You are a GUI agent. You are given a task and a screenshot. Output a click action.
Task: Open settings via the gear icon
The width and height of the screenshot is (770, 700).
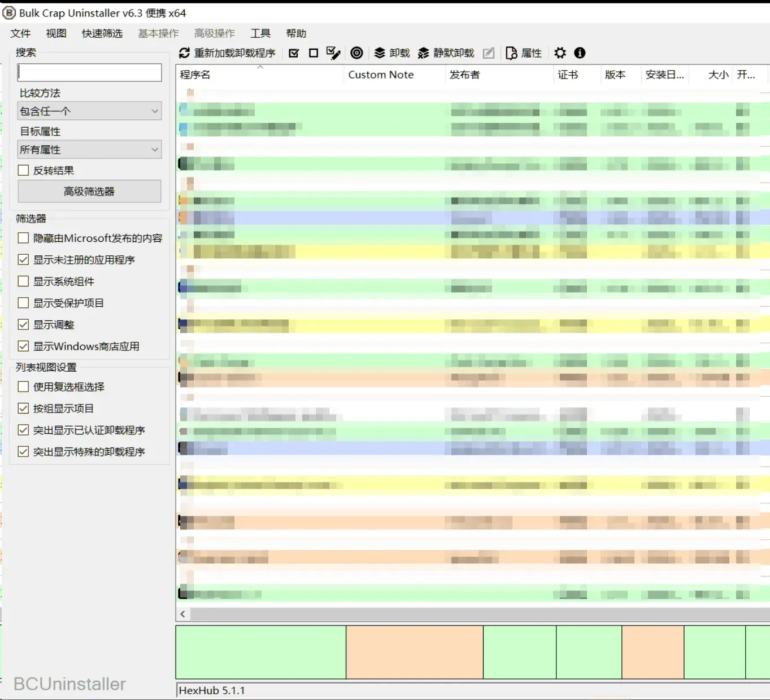pyautogui.click(x=560, y=53)
